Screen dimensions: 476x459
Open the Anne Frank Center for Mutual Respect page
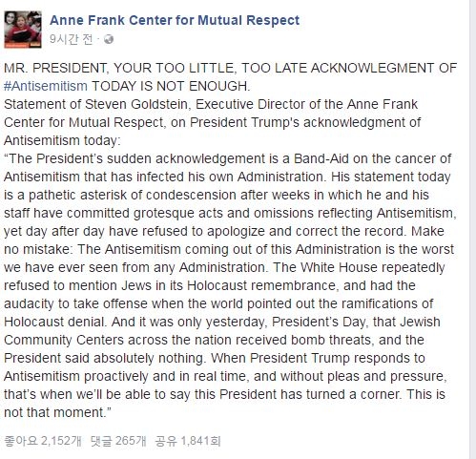click(175, 20)
